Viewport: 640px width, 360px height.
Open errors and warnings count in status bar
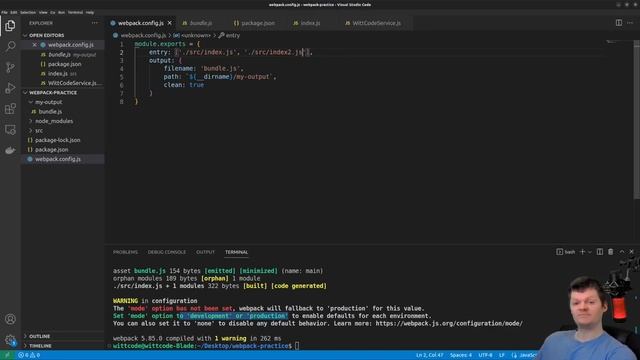point(29,355)
